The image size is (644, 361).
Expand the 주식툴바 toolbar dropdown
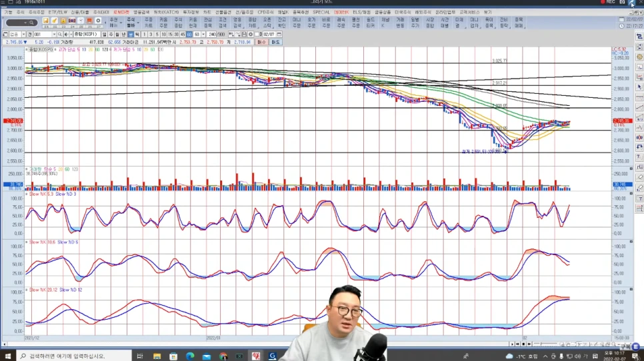[x=138, y=23]
